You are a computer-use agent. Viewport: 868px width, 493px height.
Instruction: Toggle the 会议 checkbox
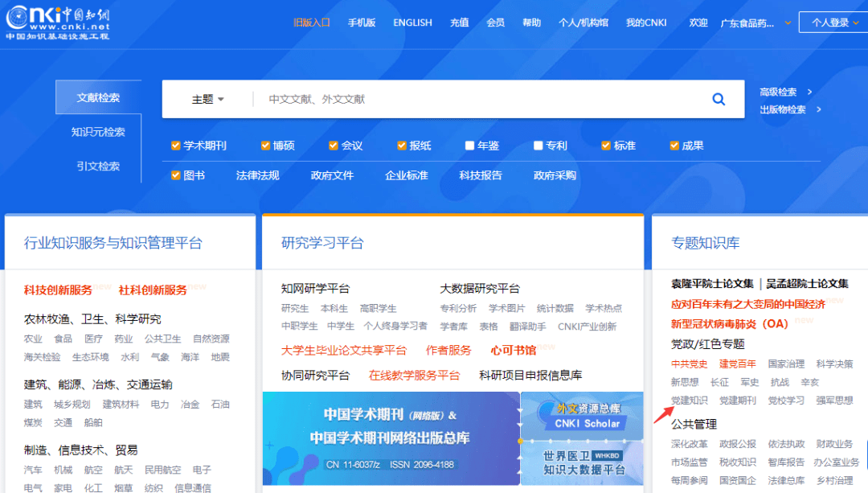tap(334, 146)
